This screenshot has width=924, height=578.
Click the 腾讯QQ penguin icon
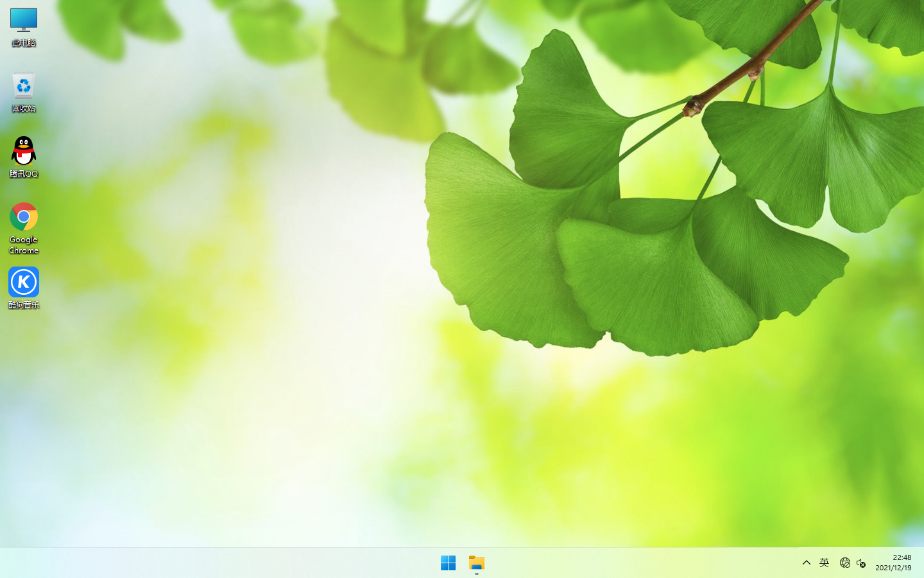(24, 152)
